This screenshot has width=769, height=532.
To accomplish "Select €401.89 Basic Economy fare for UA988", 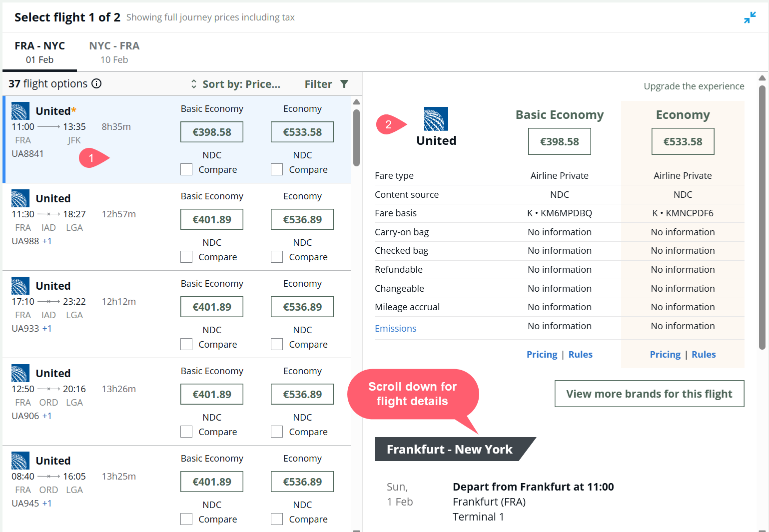I will pyautogui.click(x=212, y=219).
